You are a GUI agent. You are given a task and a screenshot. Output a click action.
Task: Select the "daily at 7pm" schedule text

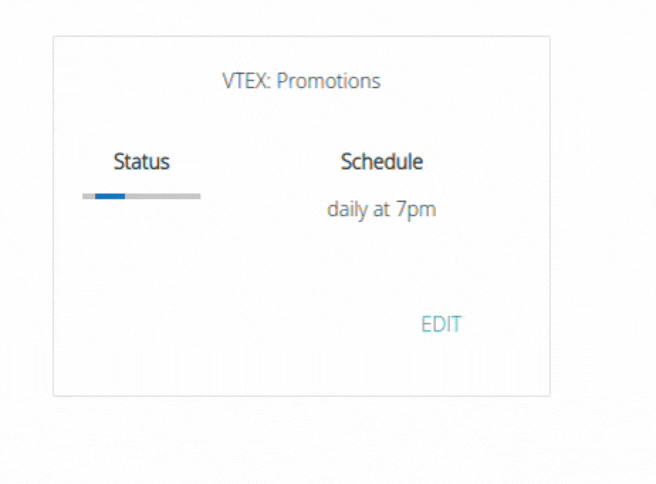(x=381, y=210)
